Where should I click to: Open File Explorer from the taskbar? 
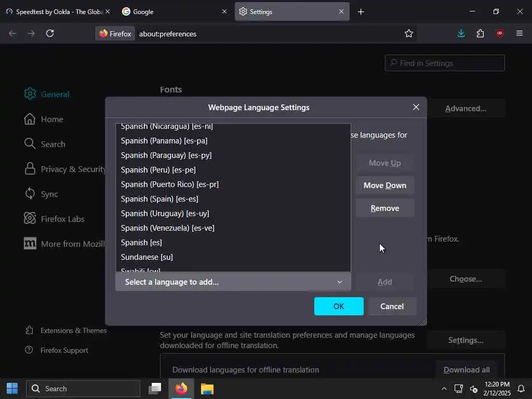[x=207, y=389]
